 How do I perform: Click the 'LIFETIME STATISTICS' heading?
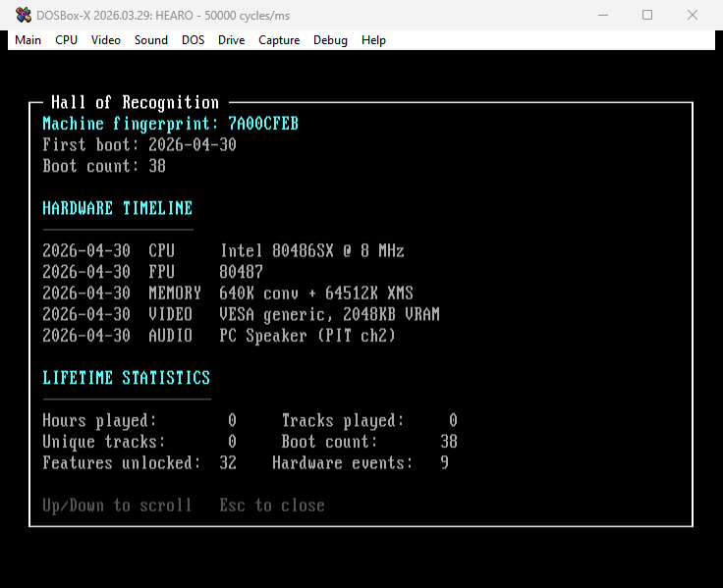coord(127,378)
